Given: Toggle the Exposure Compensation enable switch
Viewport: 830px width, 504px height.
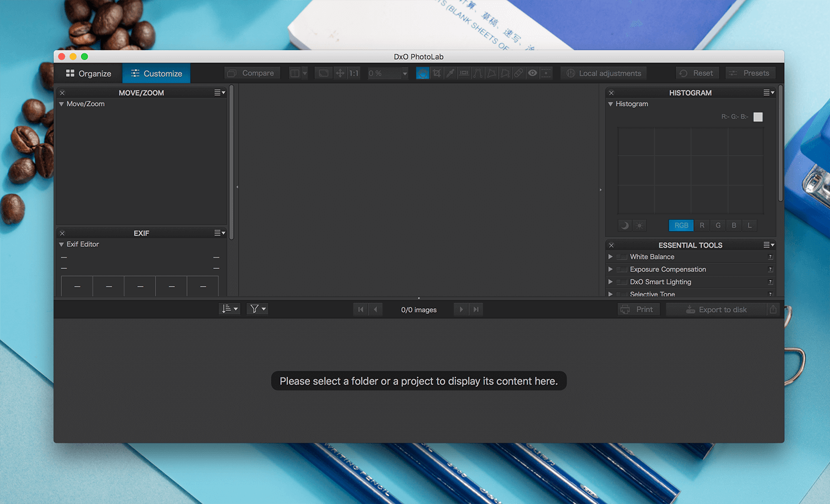Looking at the screenshot, I should 622,269.
